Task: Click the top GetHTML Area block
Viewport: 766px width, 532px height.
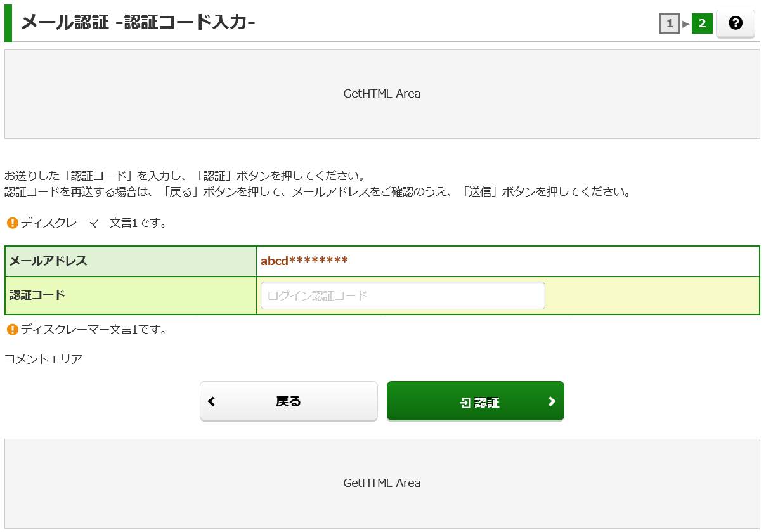Action: (x=382, y=94)
